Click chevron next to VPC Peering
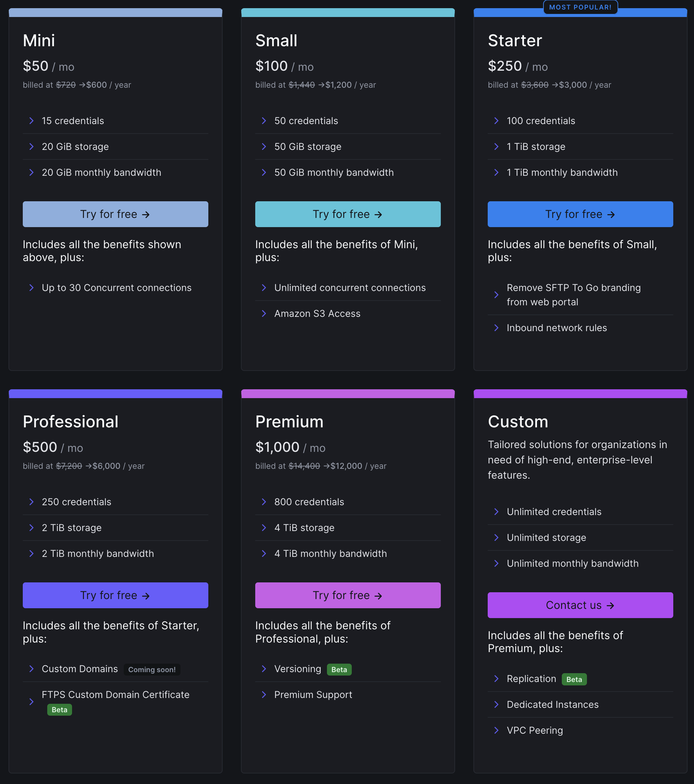Viewport: 694px width, 784px height. coord(496,730)
